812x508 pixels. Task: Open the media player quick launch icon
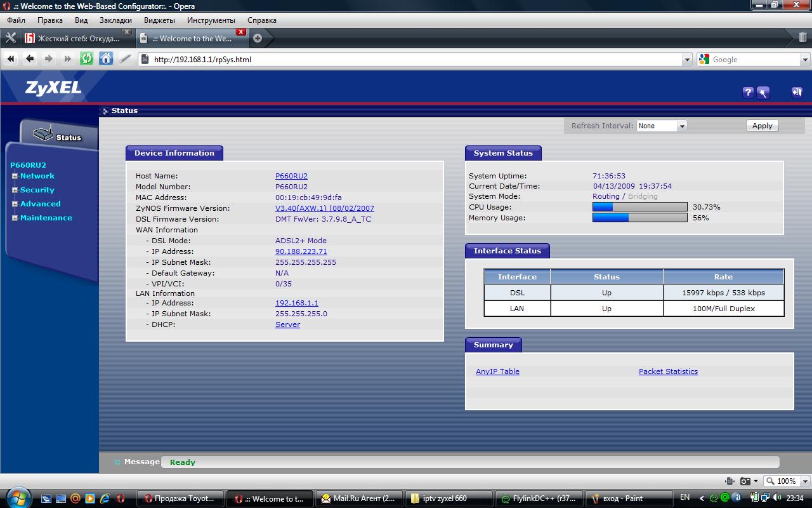pyautogui.click(x=90, y=498)
